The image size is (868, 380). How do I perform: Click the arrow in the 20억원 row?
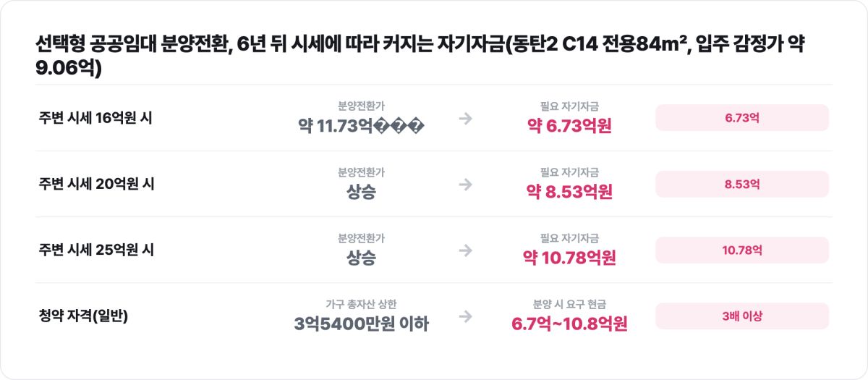point(465,185)
